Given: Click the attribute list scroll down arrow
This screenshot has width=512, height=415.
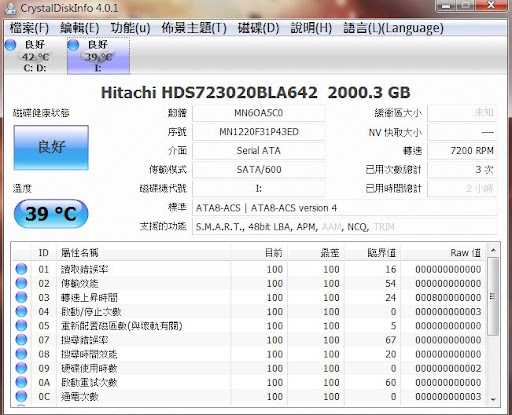Looking at the screenshot, I should [x=493, y=399].
